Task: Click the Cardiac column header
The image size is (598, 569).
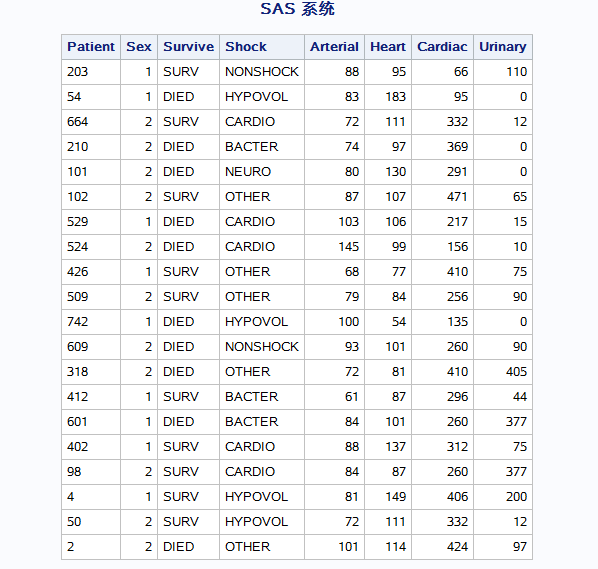Action: [442, 47]
